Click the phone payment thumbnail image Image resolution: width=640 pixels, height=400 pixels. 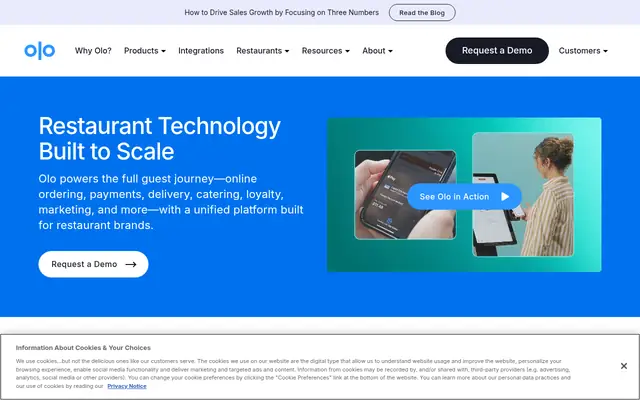[405, 195]
